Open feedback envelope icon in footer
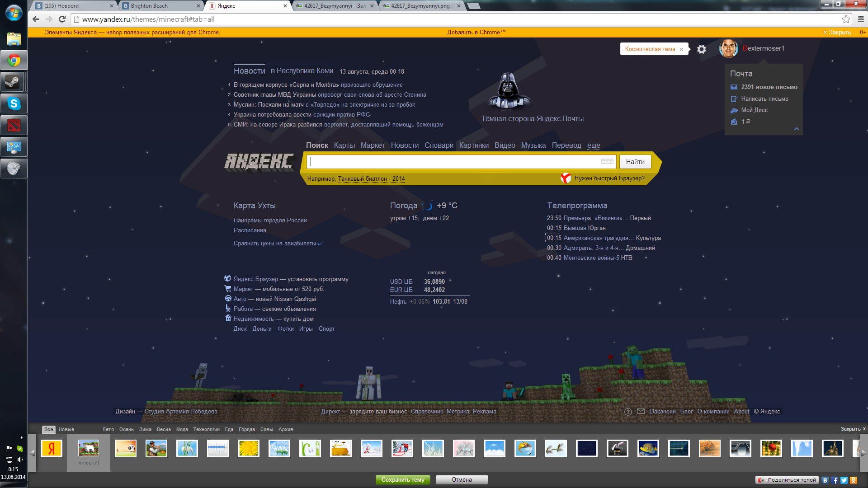This screenshot has height=488, width=868. (x=641, y=411)
